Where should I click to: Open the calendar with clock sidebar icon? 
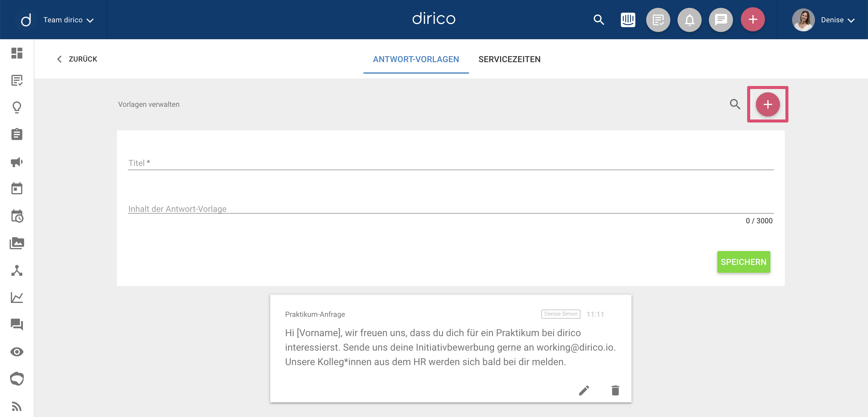click(x=17, y=216)
